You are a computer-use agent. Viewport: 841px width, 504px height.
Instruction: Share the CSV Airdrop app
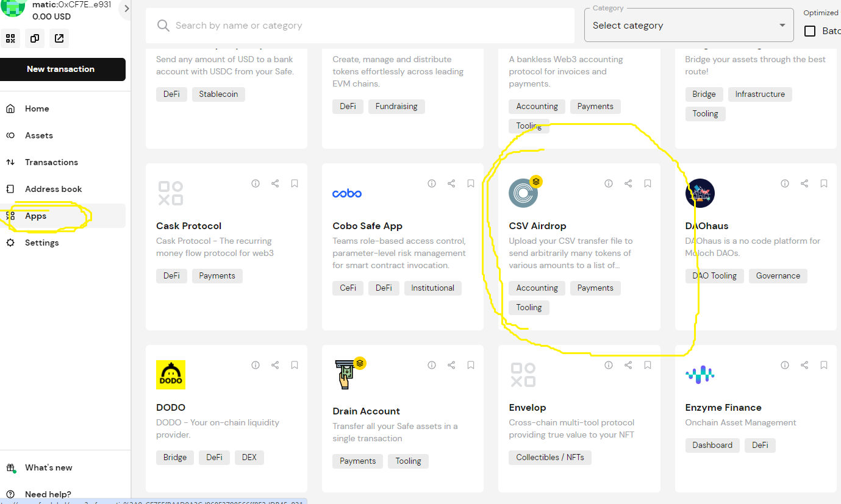[x=628, y=183]
